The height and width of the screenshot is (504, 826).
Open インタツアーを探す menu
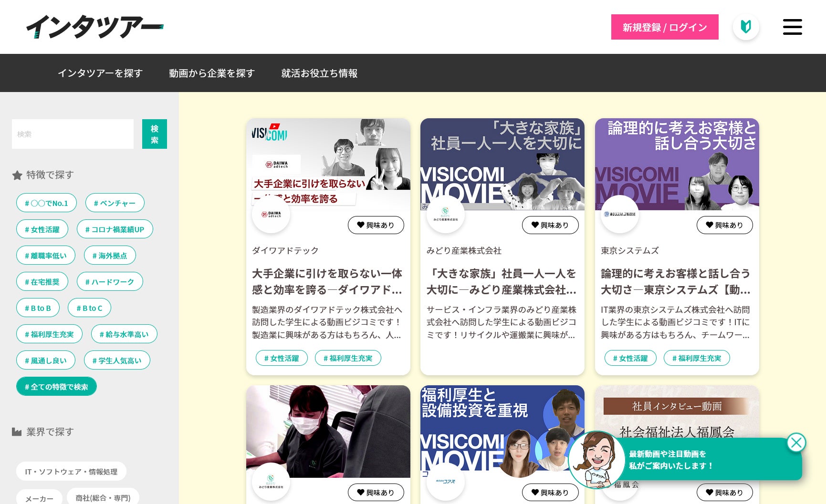pos(100,73)
